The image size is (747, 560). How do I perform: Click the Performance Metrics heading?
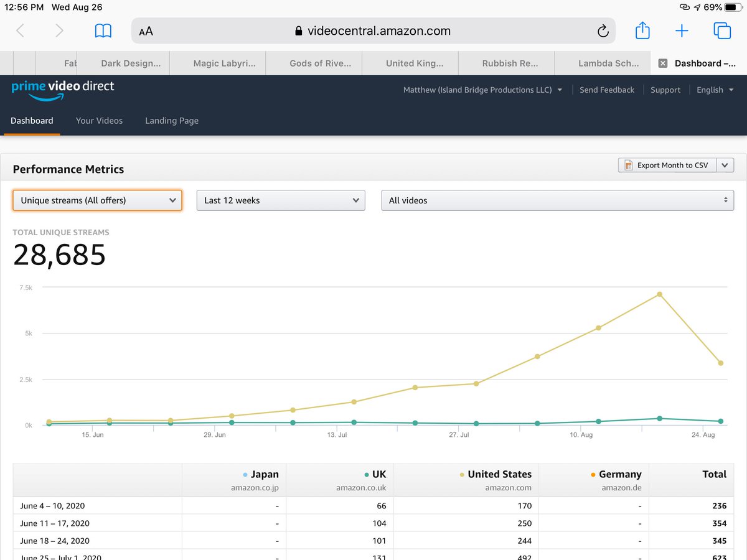tap(68, 169)
